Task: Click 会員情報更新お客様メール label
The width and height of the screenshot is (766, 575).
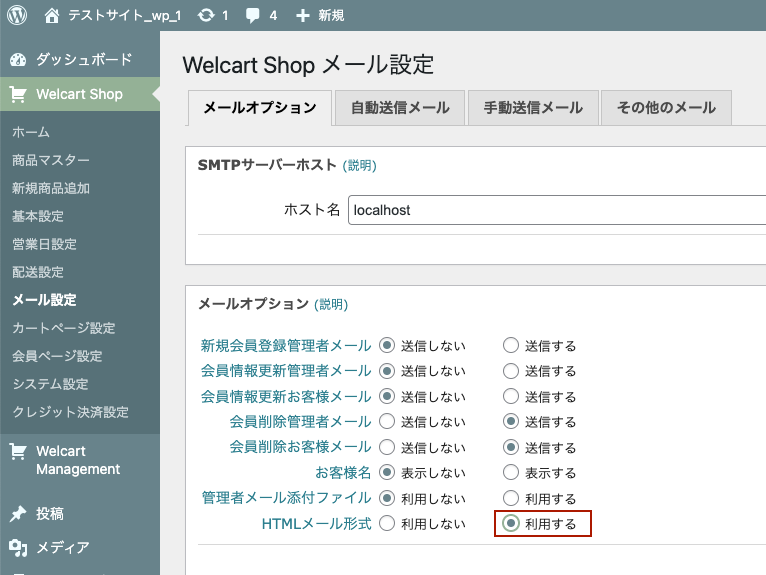Action: coord(286,396)
